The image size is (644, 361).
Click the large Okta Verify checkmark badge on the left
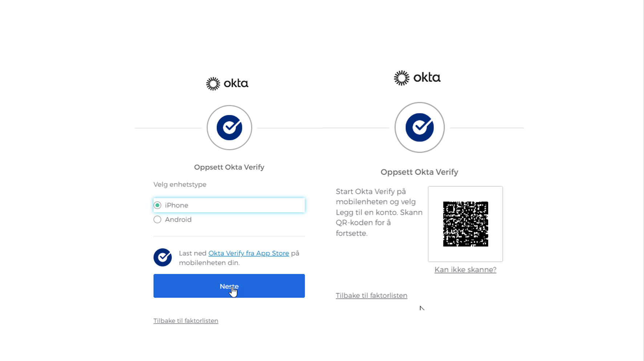click(x=229, y=128)
